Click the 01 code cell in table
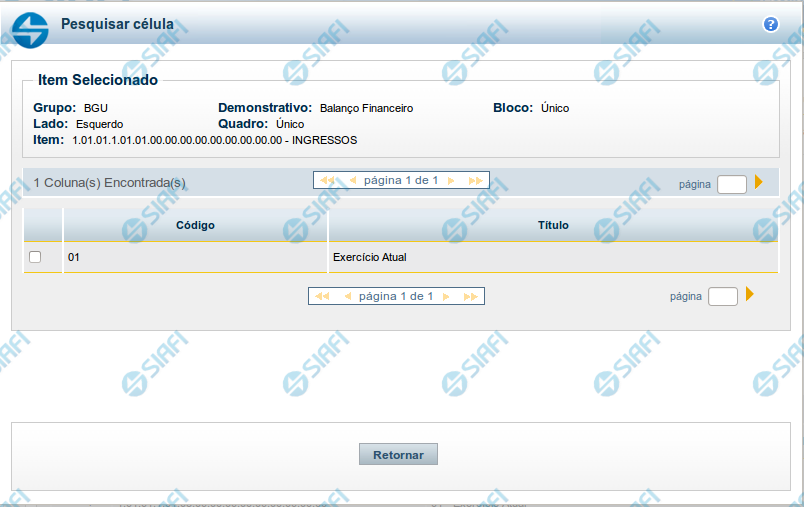Viewport: 804px width, 507px height. point(74,257)
